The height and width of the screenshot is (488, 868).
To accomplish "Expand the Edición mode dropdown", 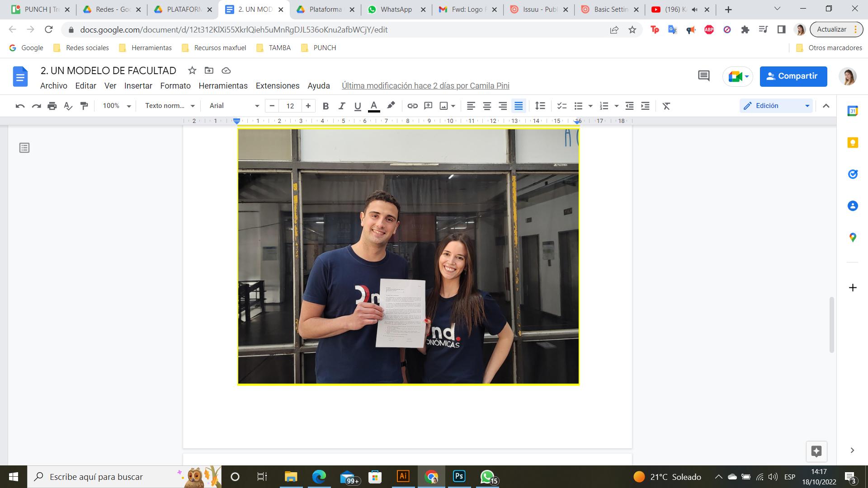I will pos(776,106).
